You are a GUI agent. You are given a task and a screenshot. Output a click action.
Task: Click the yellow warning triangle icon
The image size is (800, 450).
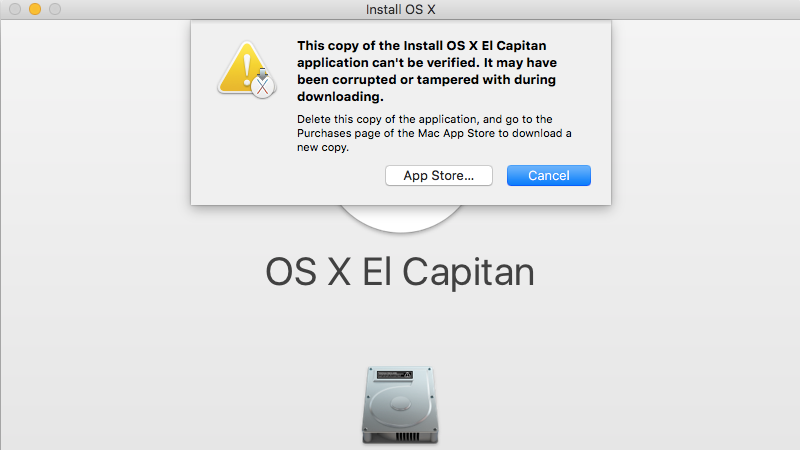(x=245, y=68)
